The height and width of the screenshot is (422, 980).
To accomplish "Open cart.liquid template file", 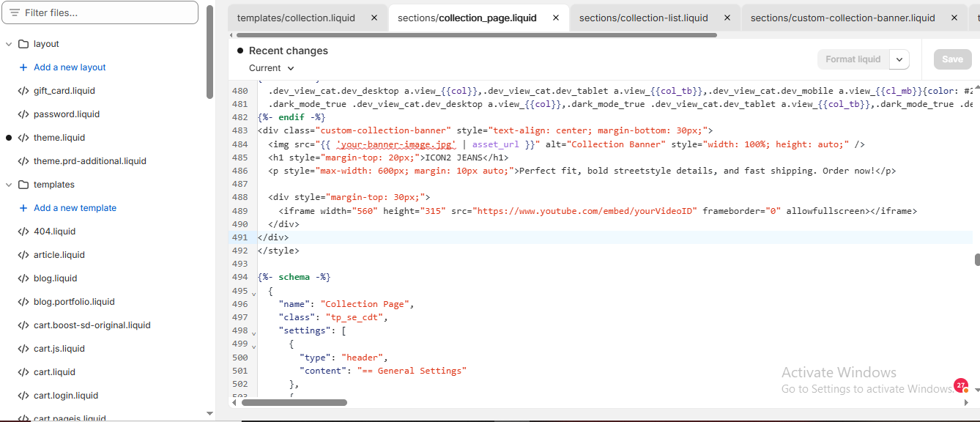I will (54, 372).
